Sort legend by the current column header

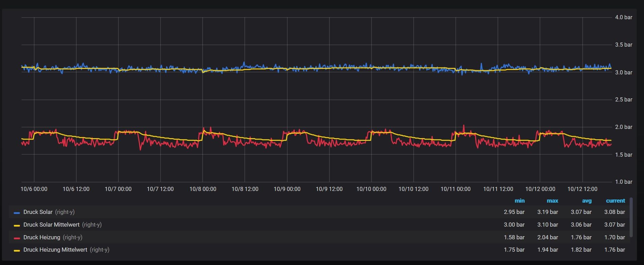[x=615, y=201]
